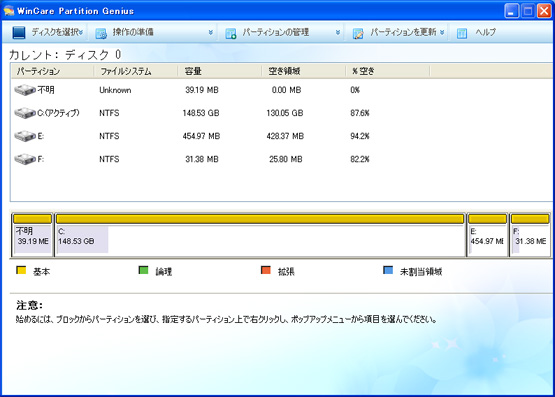Click the yellow 基本 legend swatch

(21, 270)
